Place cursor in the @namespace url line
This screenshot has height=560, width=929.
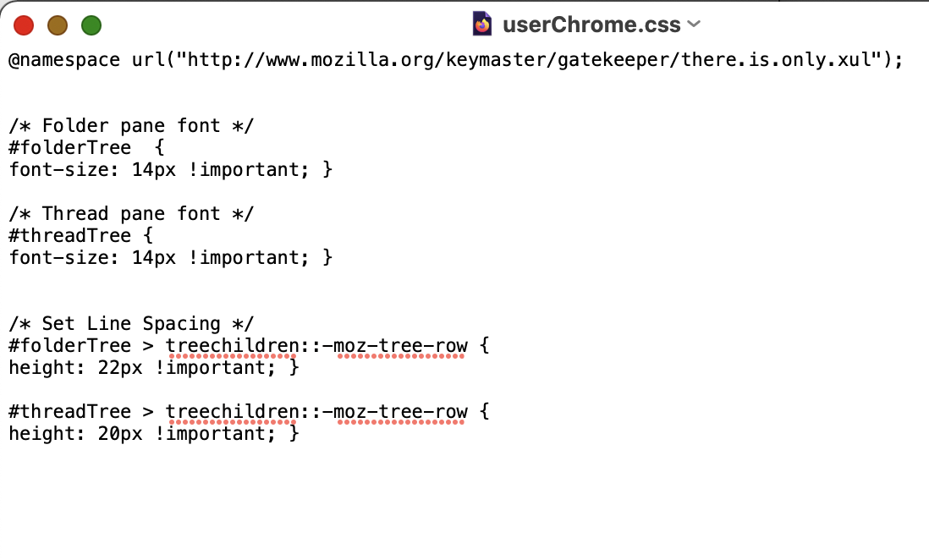tap(455, 60)
